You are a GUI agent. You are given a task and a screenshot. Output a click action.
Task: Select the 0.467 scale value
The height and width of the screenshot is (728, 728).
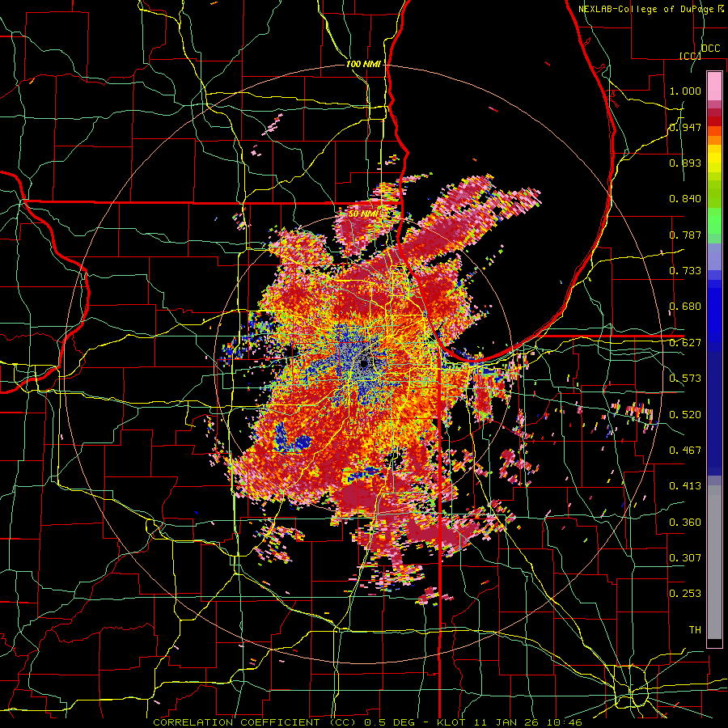(x=685, y=450)
